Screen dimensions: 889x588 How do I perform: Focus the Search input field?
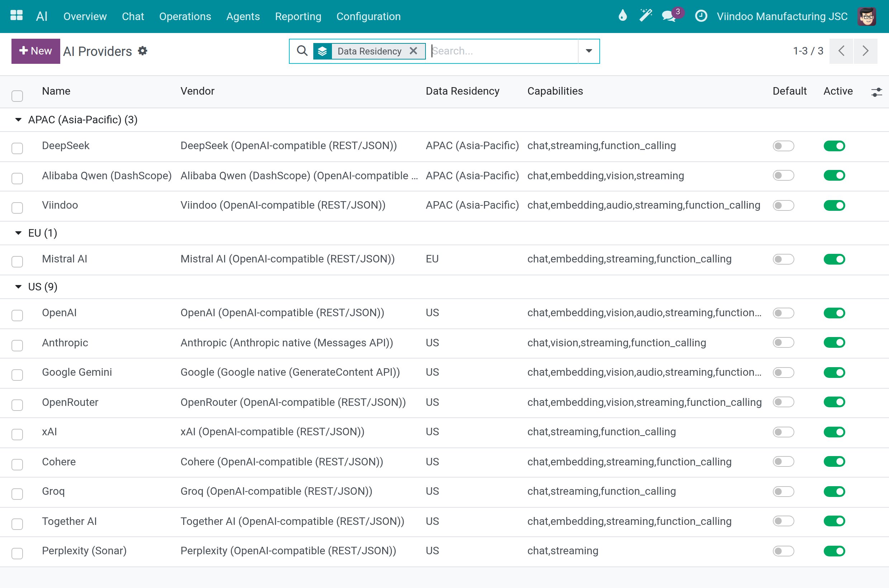(504, 51)
